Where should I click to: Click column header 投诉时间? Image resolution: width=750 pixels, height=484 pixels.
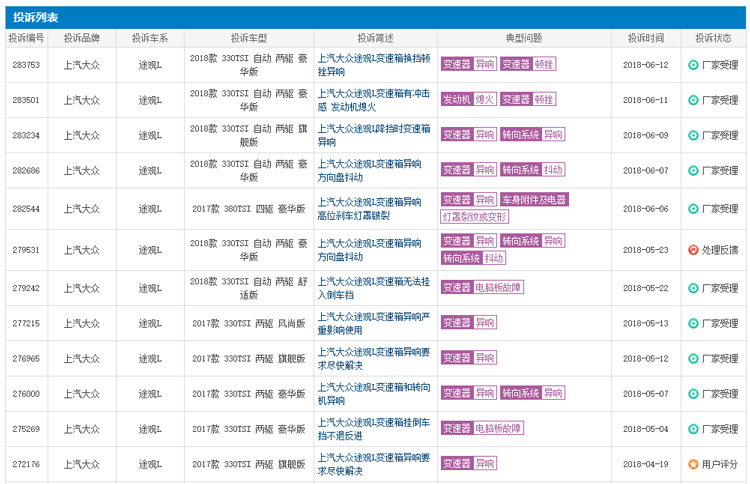tap(646, 38)
